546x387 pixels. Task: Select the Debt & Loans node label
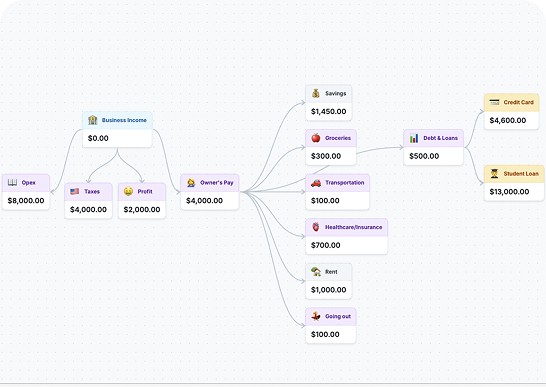click(x=440, y=138)
